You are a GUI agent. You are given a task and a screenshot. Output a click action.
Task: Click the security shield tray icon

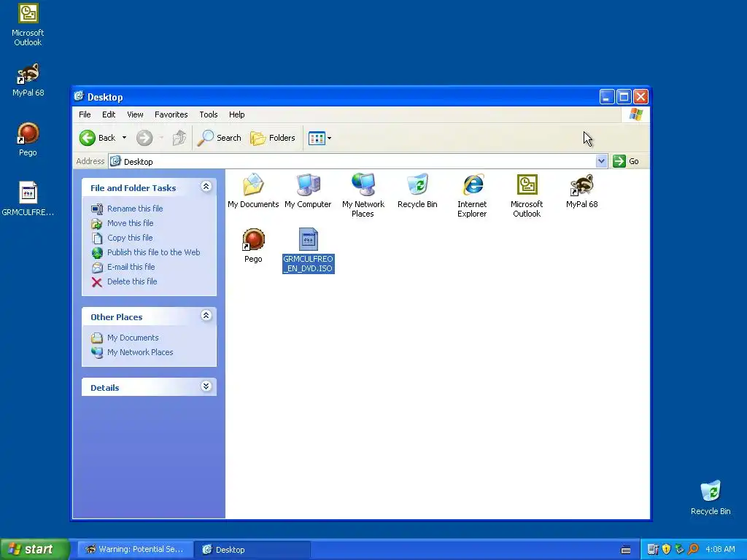pyautogui.click(x=667, y=550)
